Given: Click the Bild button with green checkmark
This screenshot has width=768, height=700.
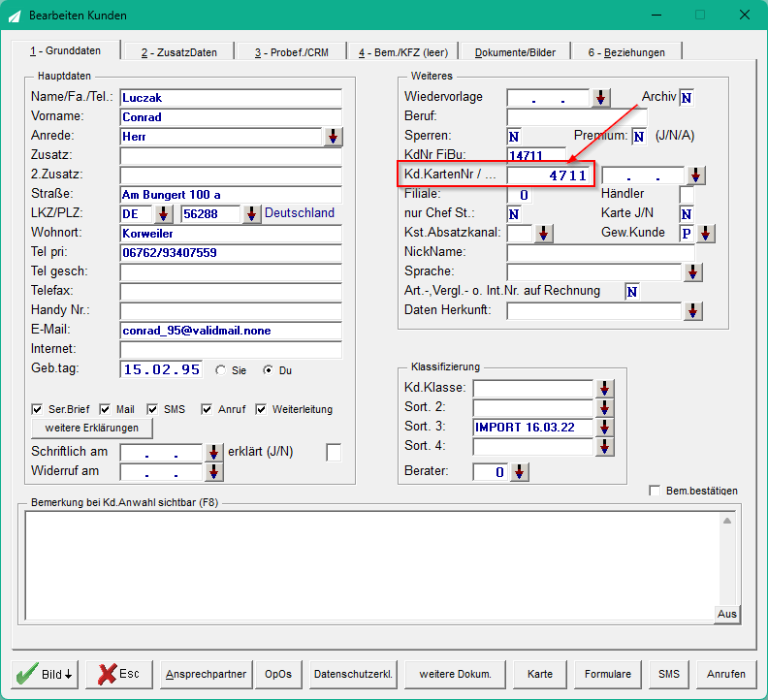Looking at the screenshot, I should 45,675.
